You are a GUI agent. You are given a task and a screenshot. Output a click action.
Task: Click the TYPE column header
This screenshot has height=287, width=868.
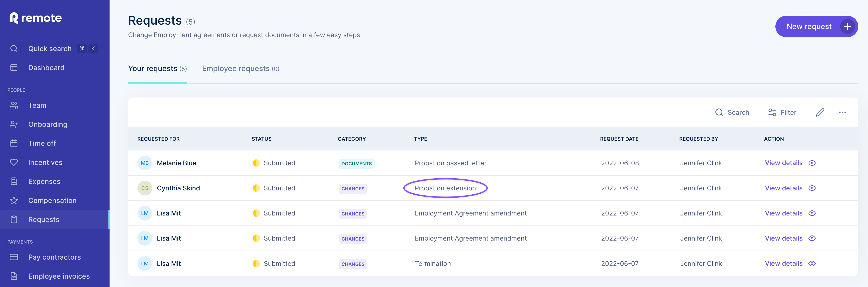coord(420,139)
